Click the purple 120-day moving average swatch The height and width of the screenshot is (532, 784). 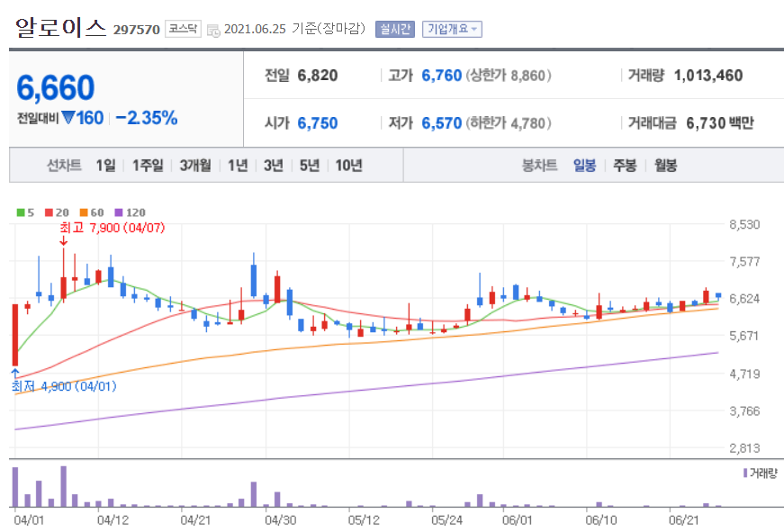[119, 212]
